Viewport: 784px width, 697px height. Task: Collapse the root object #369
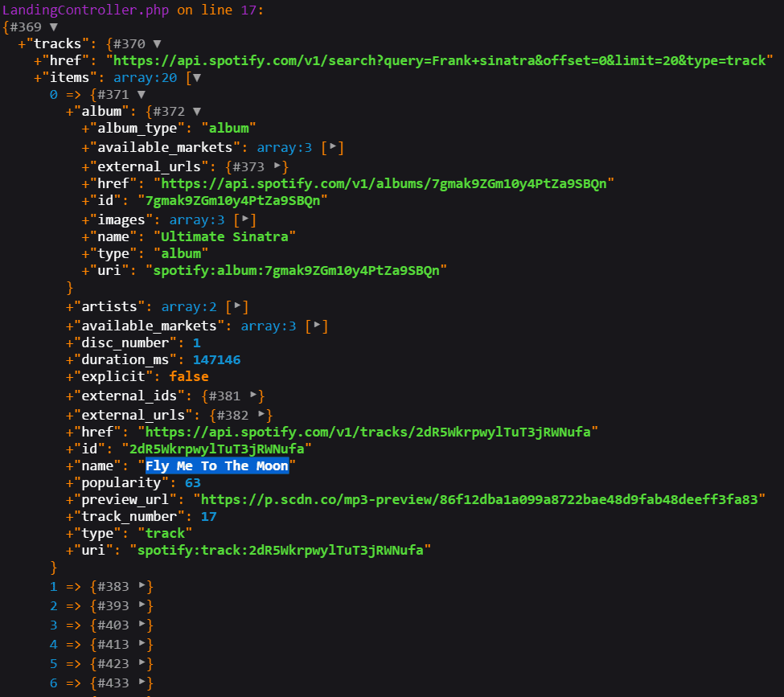tap(54, 27)
